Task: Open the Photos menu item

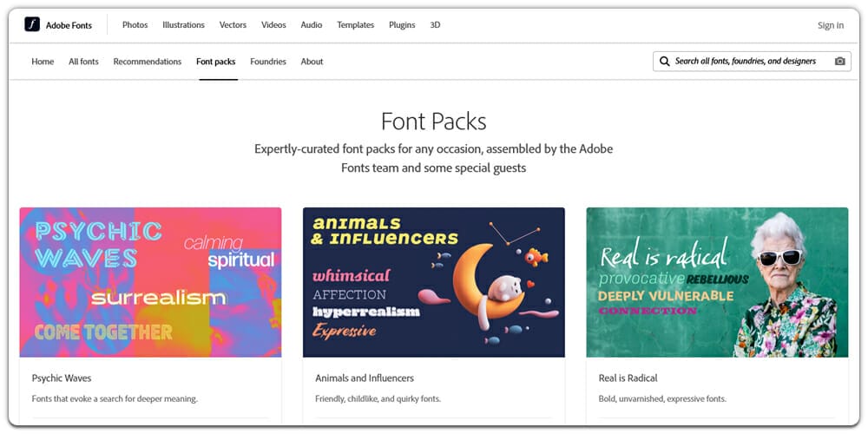Action: coord(135,25)
